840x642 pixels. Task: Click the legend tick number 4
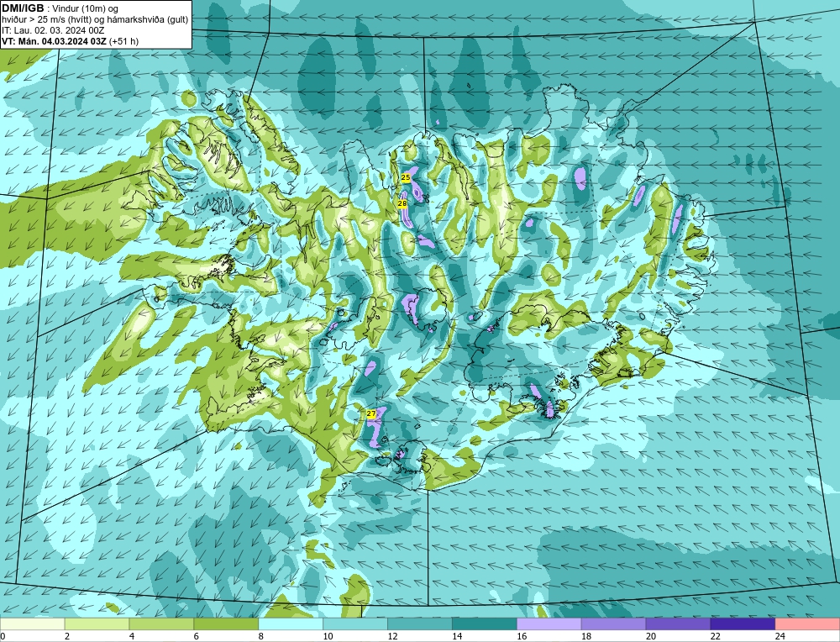132,636
